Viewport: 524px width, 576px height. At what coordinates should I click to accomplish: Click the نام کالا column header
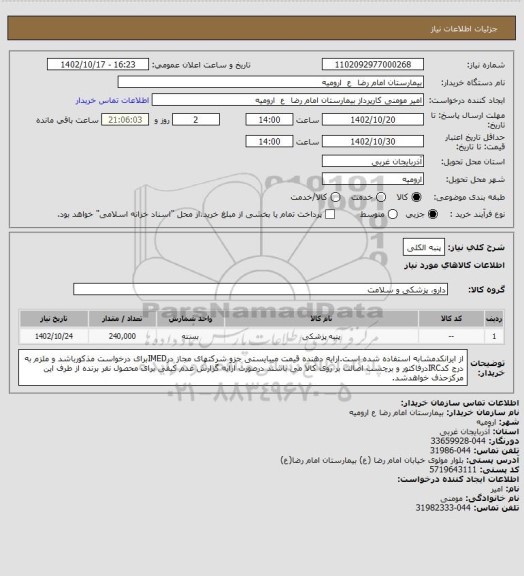pos(321,318)
